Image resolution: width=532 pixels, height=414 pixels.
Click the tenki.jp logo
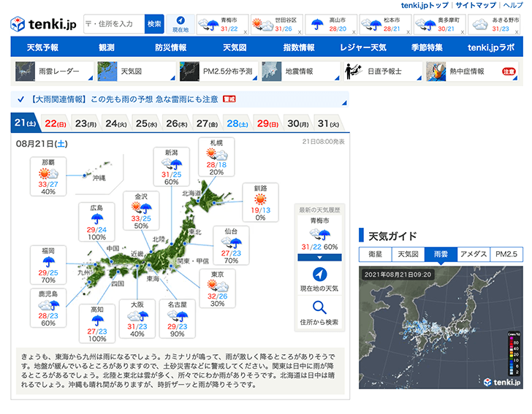44,24
